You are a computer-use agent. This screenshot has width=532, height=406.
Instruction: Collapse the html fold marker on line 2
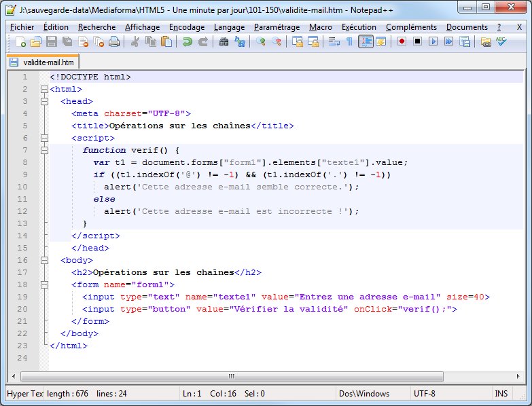[x=44, y=89]
